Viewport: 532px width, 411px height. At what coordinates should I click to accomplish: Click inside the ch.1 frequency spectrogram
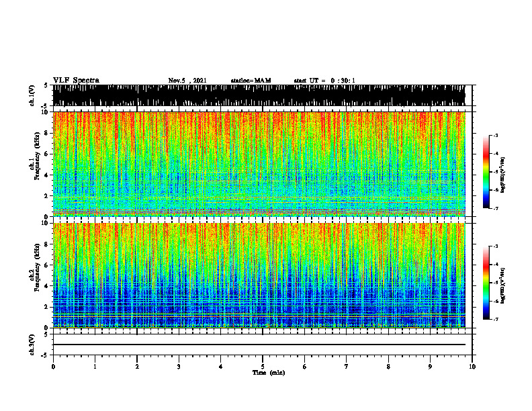(x=259, y=164)
